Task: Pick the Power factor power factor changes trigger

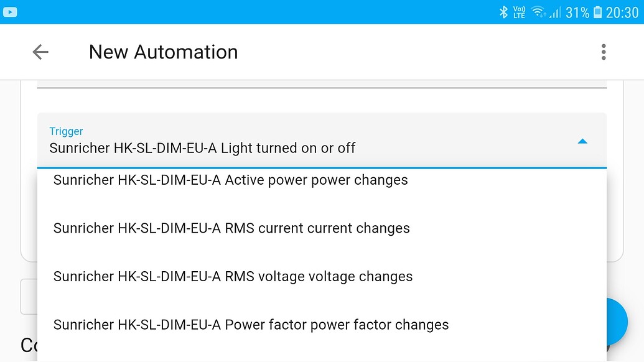Action: pos(251,324)
